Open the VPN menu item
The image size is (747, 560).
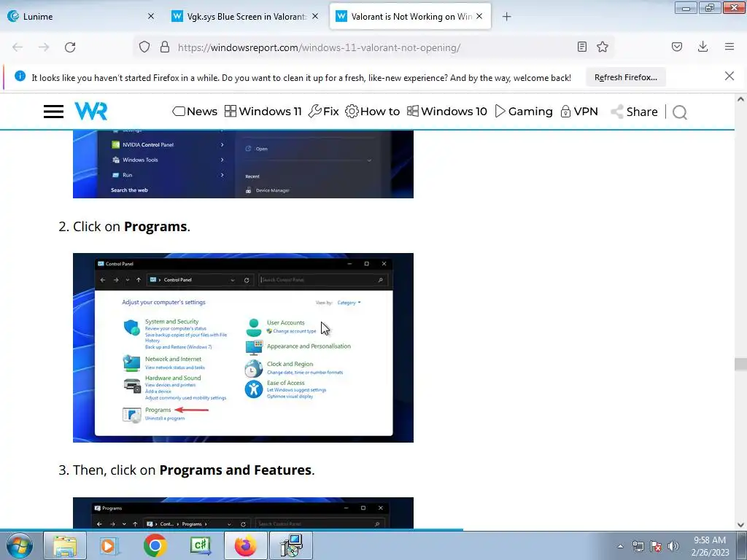coord(579,112)
